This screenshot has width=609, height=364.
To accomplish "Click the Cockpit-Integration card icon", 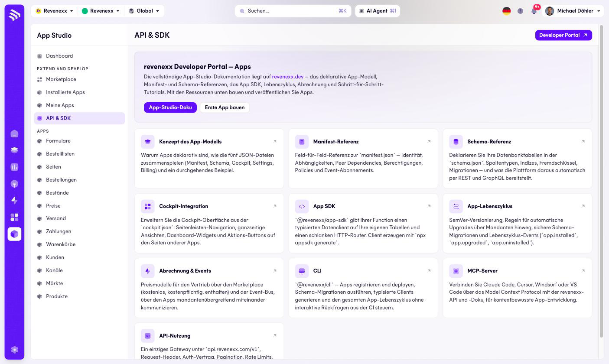I will tap(148, 206).
